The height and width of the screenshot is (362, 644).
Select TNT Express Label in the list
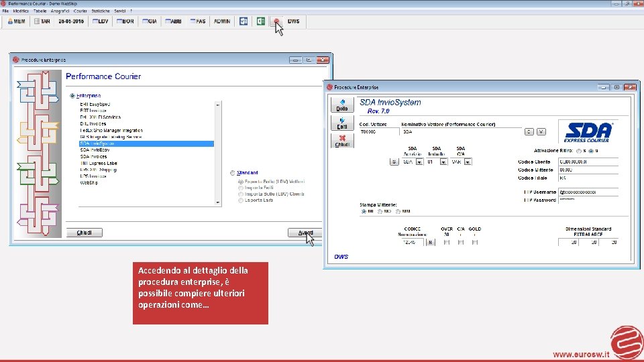coord(99,163)
